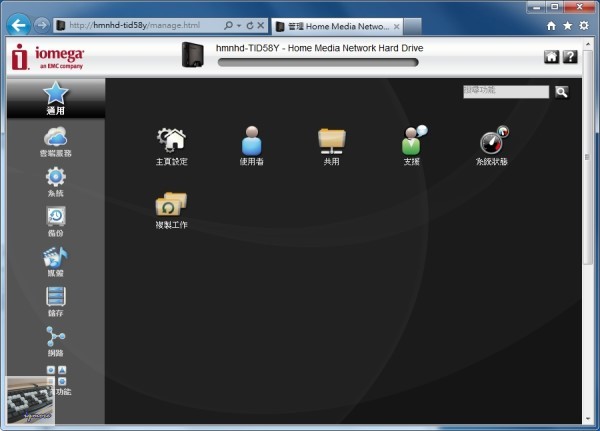Image resolution: width=600 pixels, height=431 pixels.
Task: Click the drive storage capacity bar
Action: click(x=318, y=62)
